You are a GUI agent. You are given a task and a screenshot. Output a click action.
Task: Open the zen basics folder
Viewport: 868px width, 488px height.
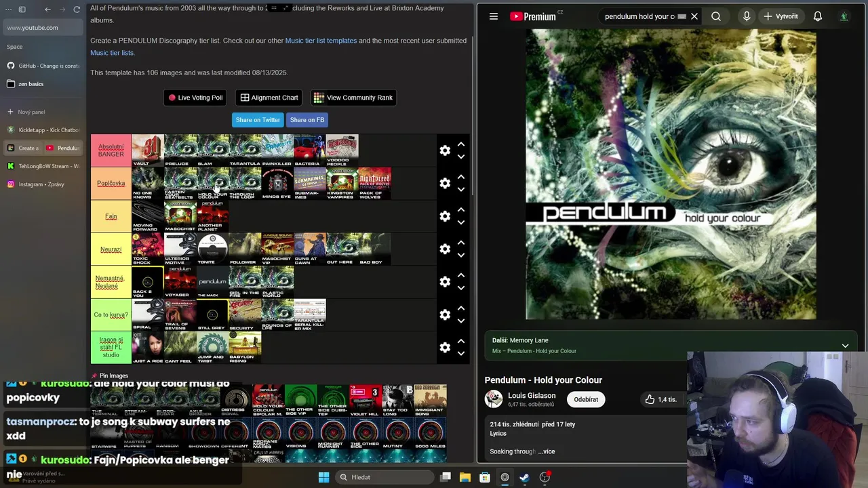(43, 84)
